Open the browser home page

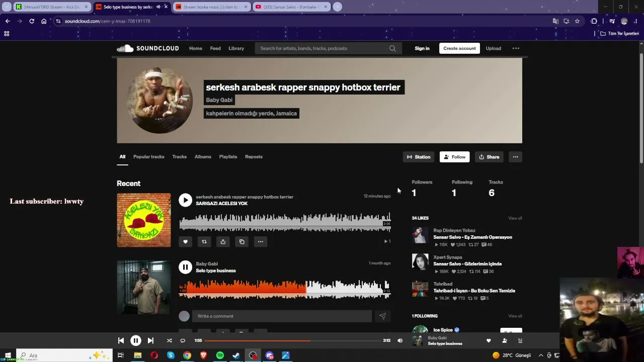click(x=44, y=21)
